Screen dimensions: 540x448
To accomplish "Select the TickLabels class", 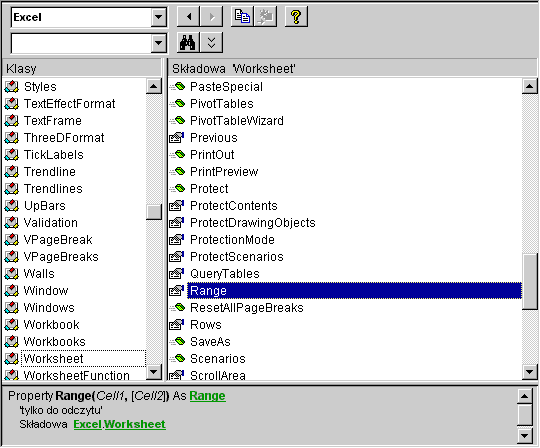I will [x=53, y=155].
